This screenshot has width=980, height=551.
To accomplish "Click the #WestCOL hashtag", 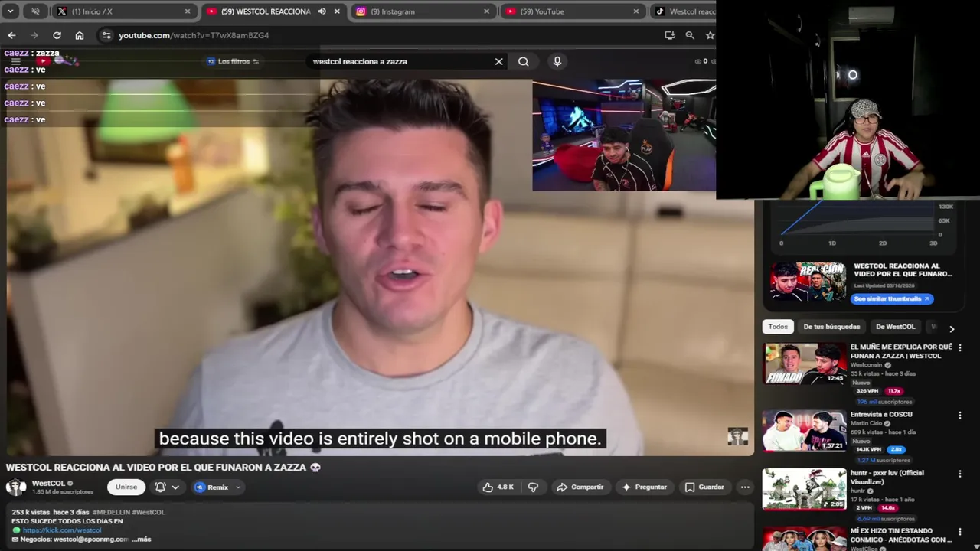I will pos(149,512).
